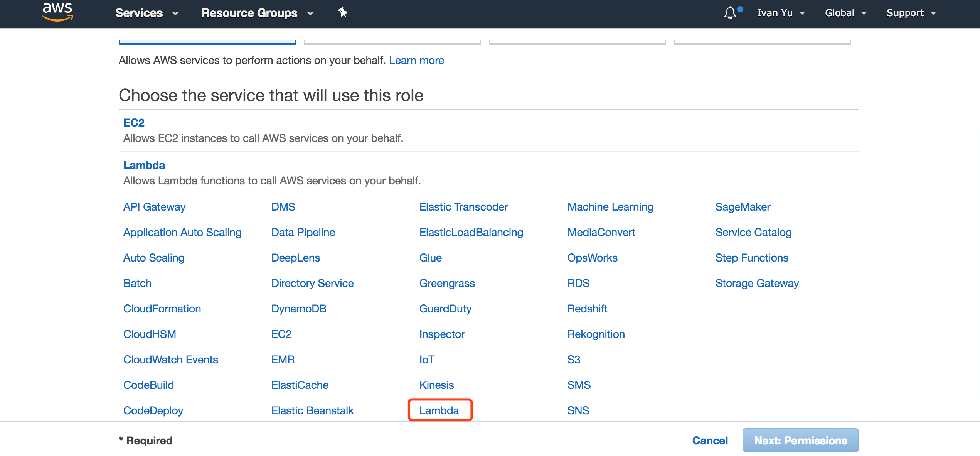Click the pushpin shortcut icon
Screen dimensions: 980x456
tap(342, 13)
